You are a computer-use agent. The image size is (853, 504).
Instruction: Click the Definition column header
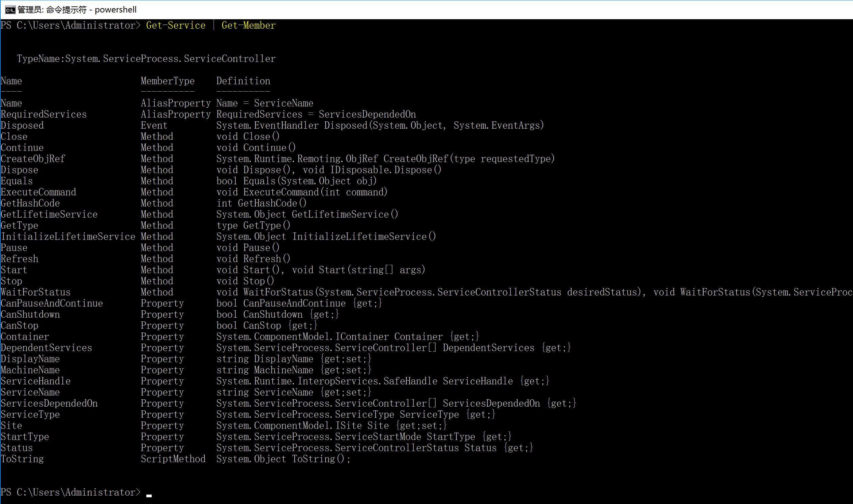pos(243,81)
